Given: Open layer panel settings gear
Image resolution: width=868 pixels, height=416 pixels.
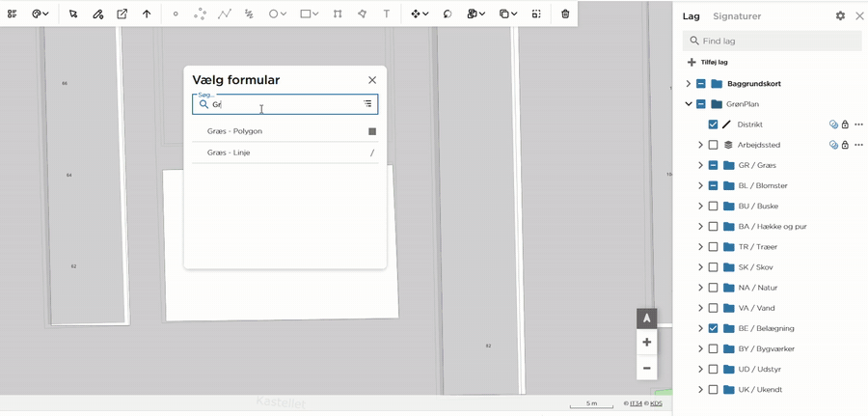Looking at the screenshot, I should (840, 16).
